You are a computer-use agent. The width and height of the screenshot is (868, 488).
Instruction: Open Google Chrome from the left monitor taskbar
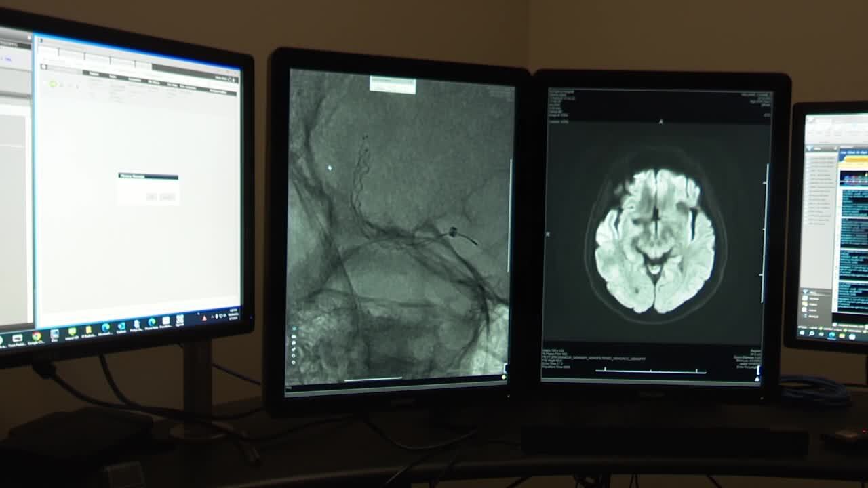click(36, 336)
